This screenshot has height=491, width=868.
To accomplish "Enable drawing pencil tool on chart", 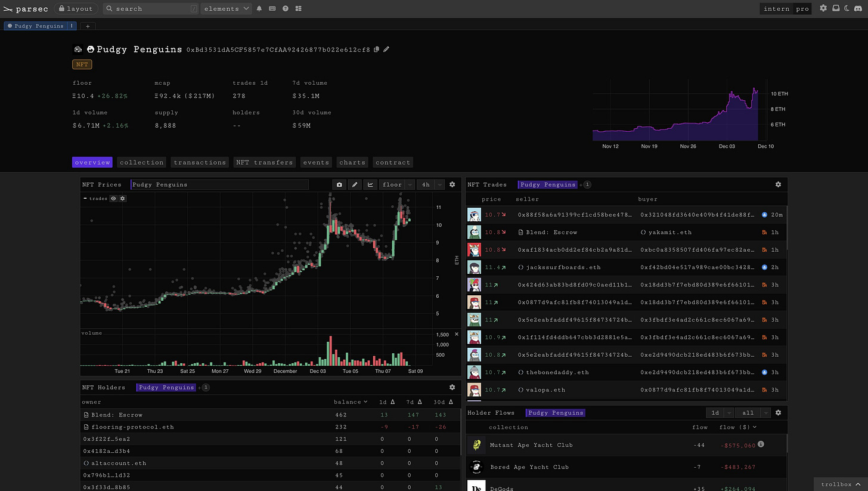I will 355,184.
